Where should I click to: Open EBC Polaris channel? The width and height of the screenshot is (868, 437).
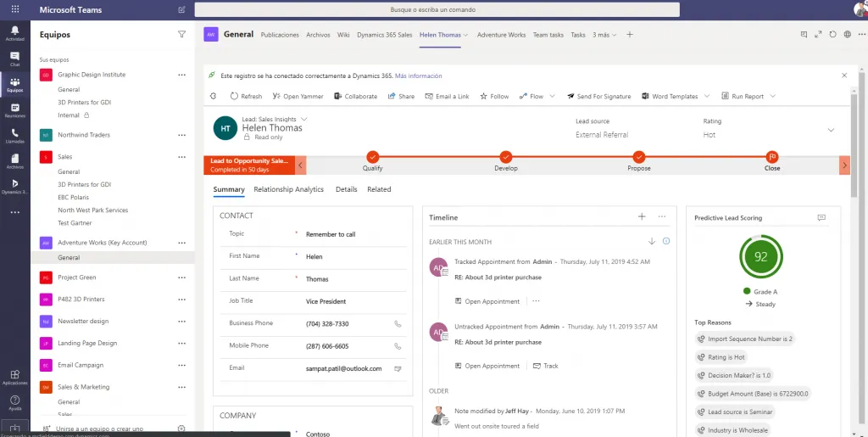[x=73, y=197]
